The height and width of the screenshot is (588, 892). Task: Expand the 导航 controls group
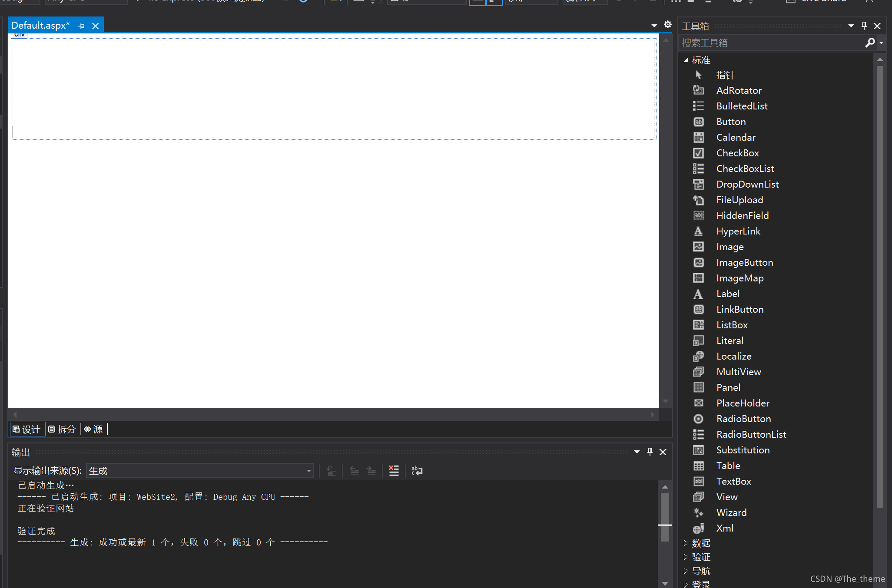click(x=686, y=570)
